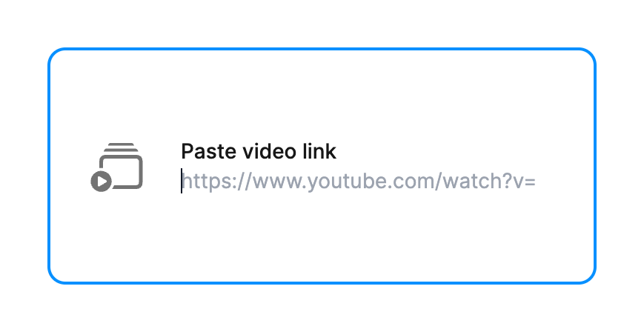Screen dimensions: 644x332
Task: Click the video playlist icon
Action: [116, 167]
